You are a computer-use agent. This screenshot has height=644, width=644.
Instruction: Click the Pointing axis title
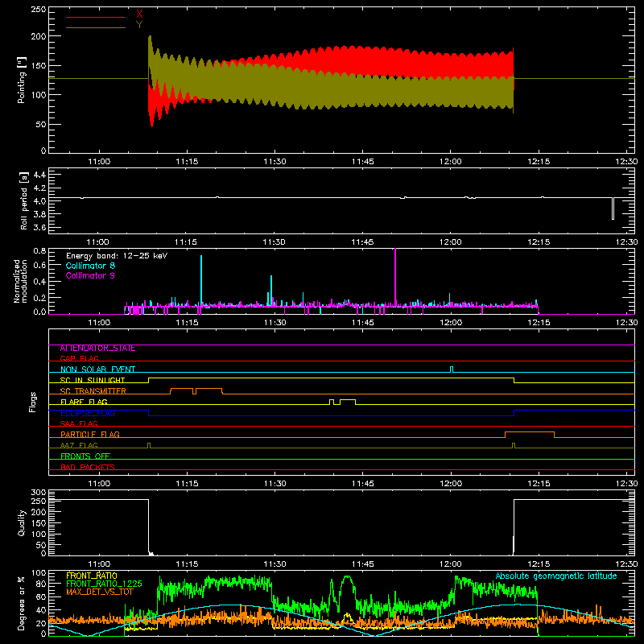click(22, 80)
